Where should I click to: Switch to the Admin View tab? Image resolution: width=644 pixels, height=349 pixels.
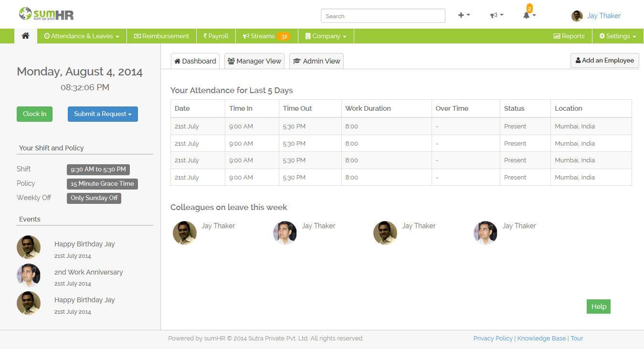[317, 61]
